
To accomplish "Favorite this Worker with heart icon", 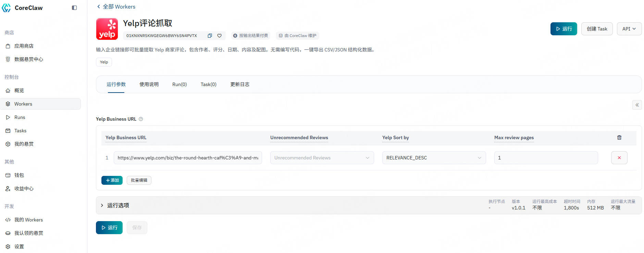I will [219, 36].
